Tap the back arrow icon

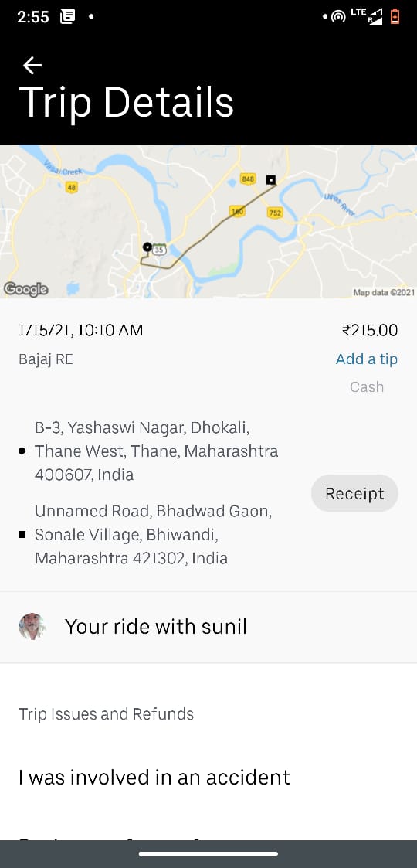point(32,66)
